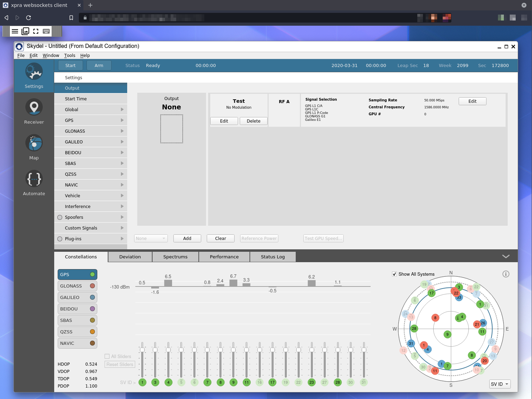The image size is (532, 399).
Task: Click the SV 1 power slider handle
Action: pyautogui.click(x=142, y=350)
